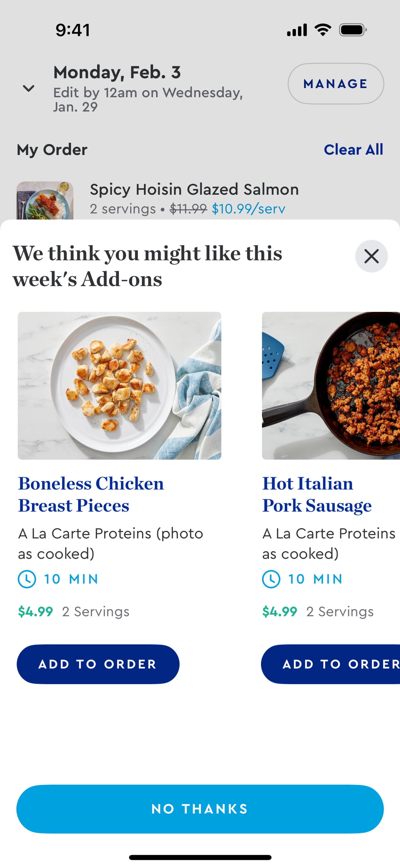Tap the MANAGE button

(335, 84)
